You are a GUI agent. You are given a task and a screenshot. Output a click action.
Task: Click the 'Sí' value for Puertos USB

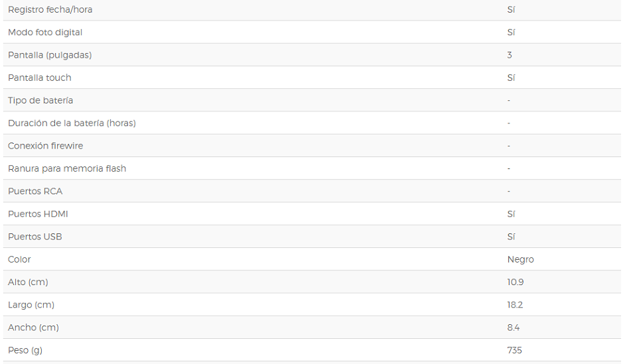point(511,237)
